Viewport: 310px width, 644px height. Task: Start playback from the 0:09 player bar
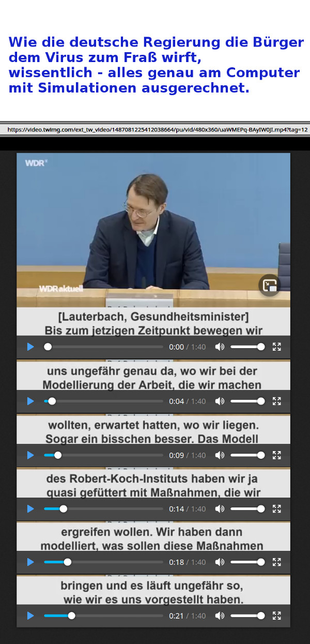point(30,455)
